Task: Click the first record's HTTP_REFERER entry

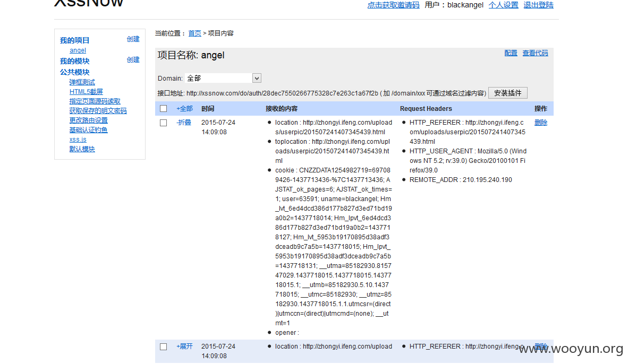Action: coord(468,132)
